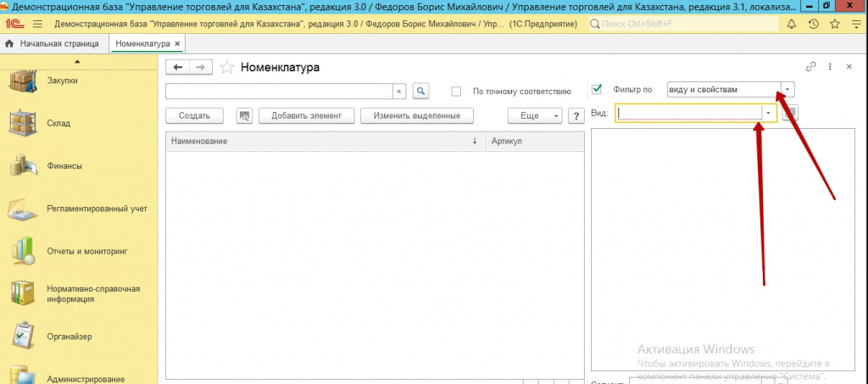
Task: Click Добавить элемент button
Action: [306, 115]
